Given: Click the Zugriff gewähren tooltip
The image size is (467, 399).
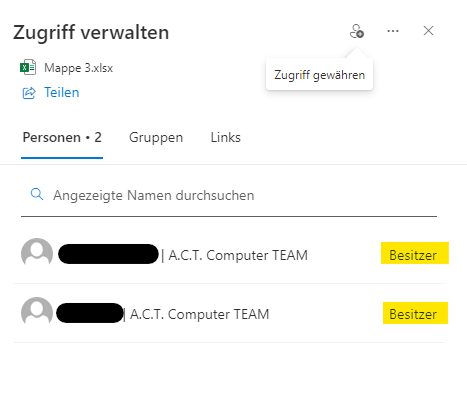Looking at the screenshot, I should click(x=319, y=75).
